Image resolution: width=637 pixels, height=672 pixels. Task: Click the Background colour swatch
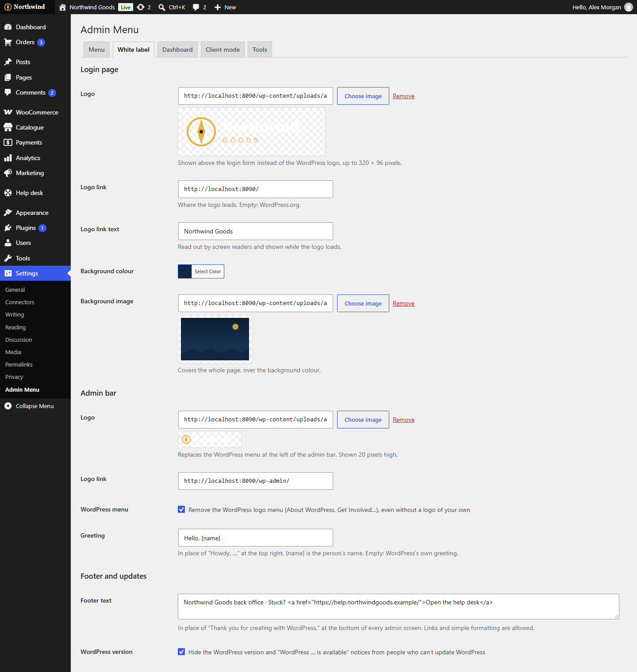point(185,271)
